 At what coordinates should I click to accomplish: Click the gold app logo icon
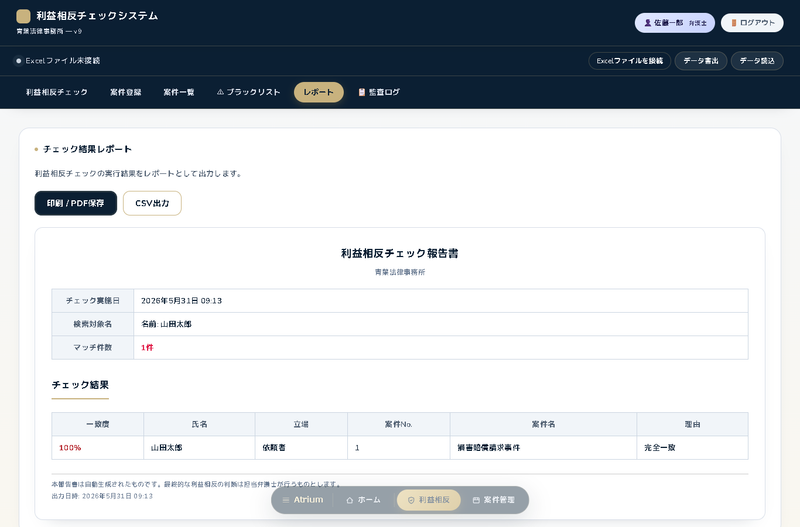point(23,16)
